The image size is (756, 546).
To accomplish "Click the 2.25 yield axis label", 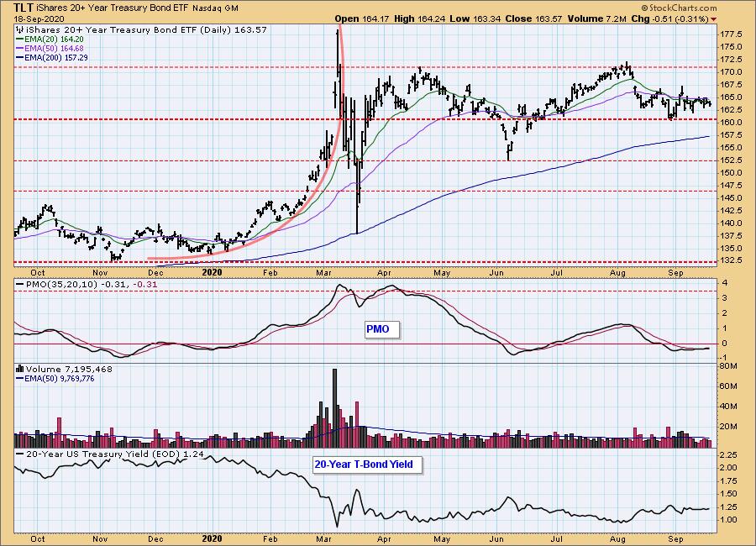I will click(x=728, y=455).
